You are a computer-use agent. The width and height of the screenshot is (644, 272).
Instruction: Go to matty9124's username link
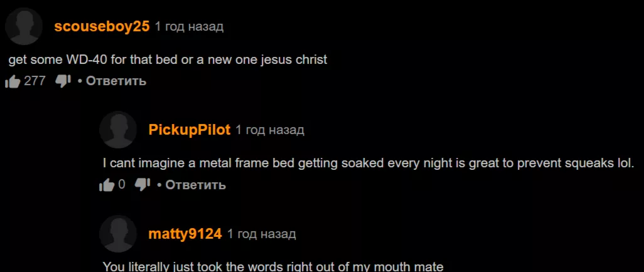point(185,234)
